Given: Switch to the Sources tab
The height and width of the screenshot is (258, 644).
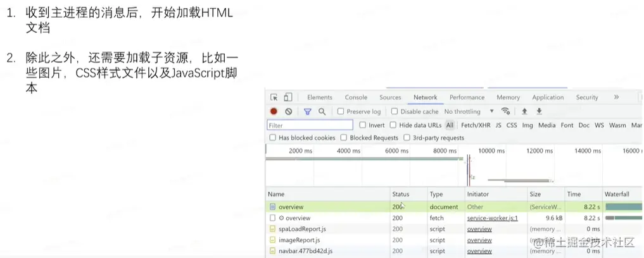Looking at the screenshot, I should (x=390, y=97).
